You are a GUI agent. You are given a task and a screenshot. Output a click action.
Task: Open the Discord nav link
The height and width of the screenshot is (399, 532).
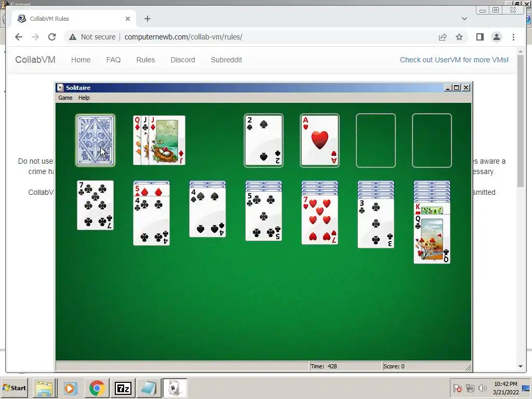click(182, 60)
